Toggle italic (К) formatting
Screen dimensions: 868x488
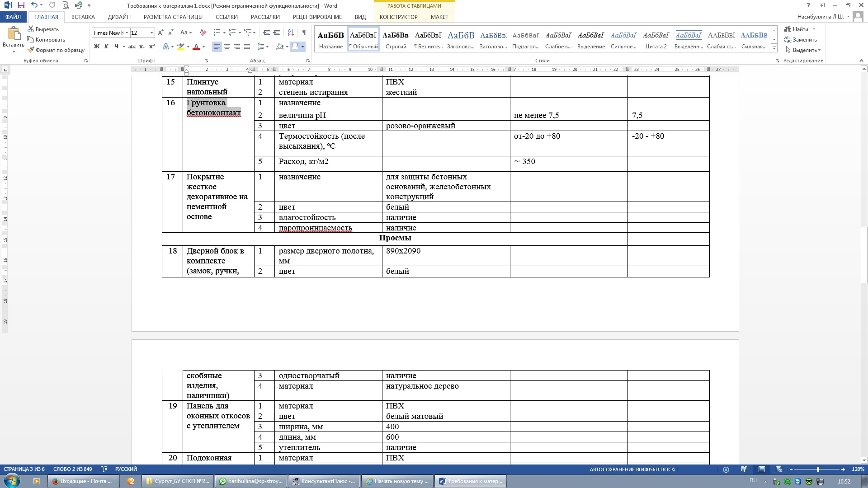pos(106,47)
